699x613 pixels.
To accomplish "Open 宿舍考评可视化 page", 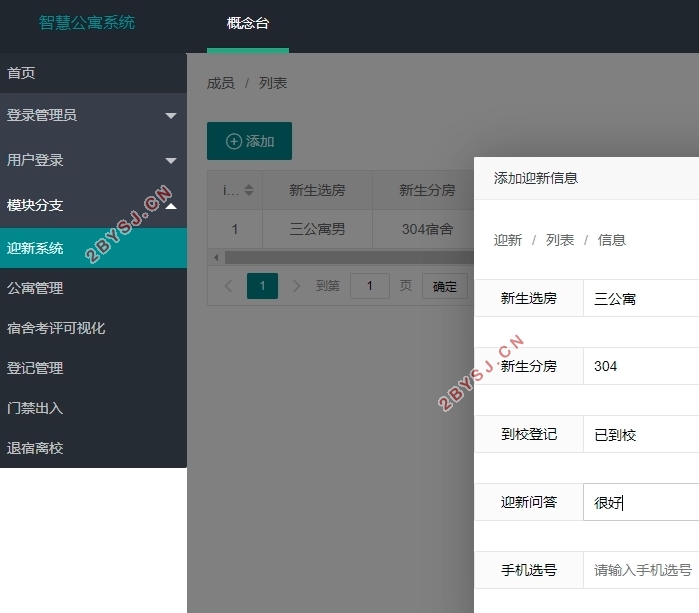I will tap(93, 328).
